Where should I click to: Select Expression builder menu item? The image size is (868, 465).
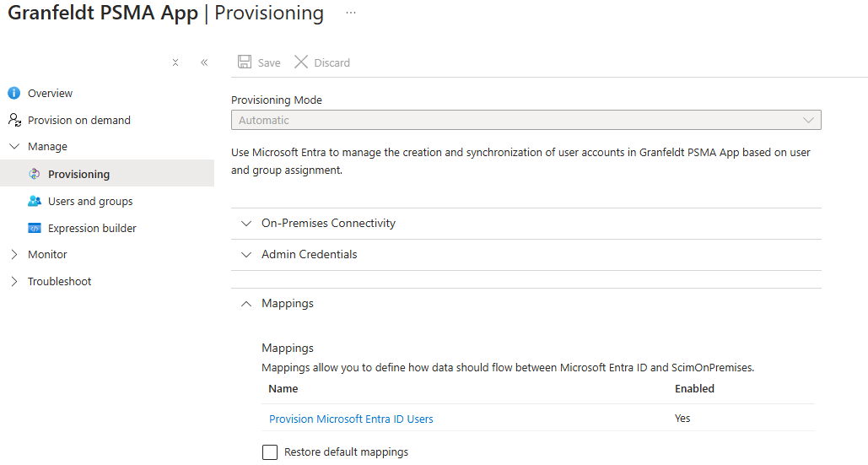click(92, 229)
